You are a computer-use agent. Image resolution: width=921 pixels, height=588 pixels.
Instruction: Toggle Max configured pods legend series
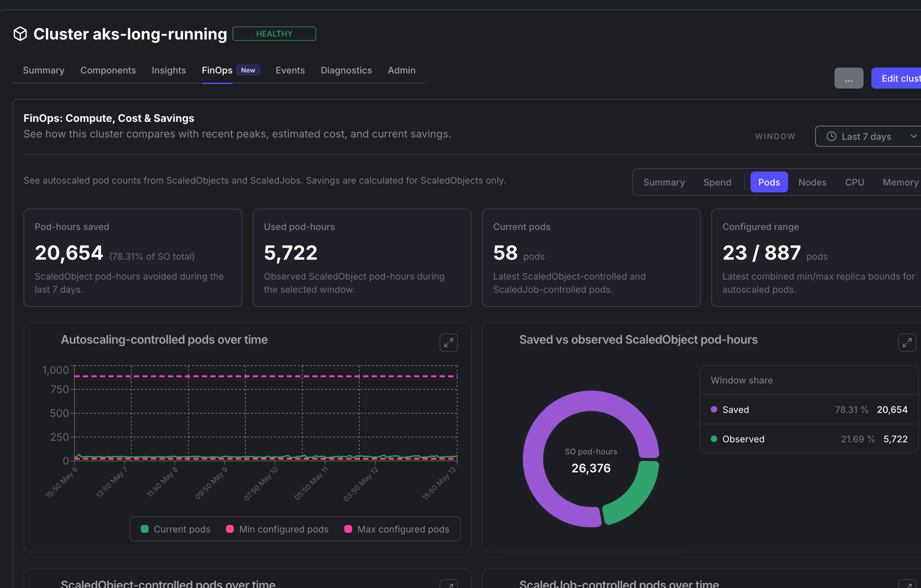[397, 529]
